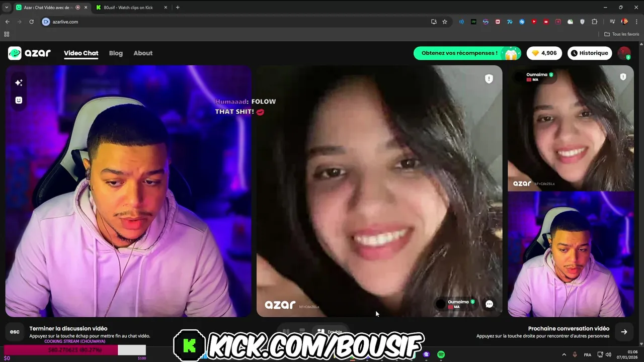Bookmark this page with the star icon
The image size is (644, 362).
pyautogui.click(x=445, y=22)
